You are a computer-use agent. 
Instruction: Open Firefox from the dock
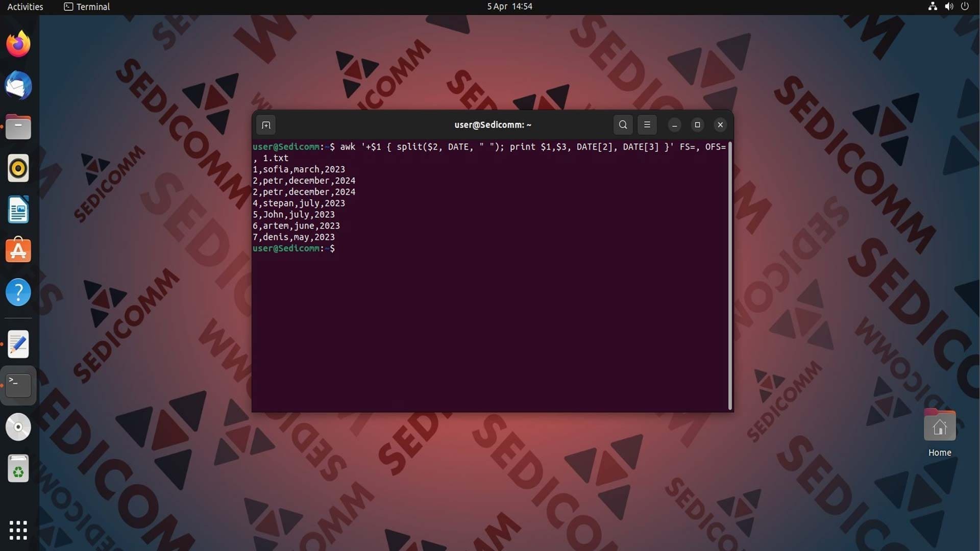pos(18,44)
